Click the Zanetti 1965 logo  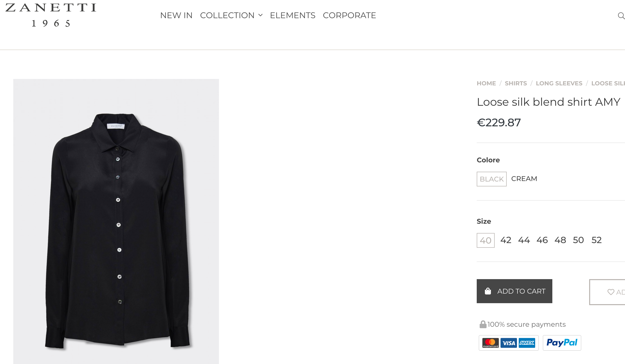[51, 15]
